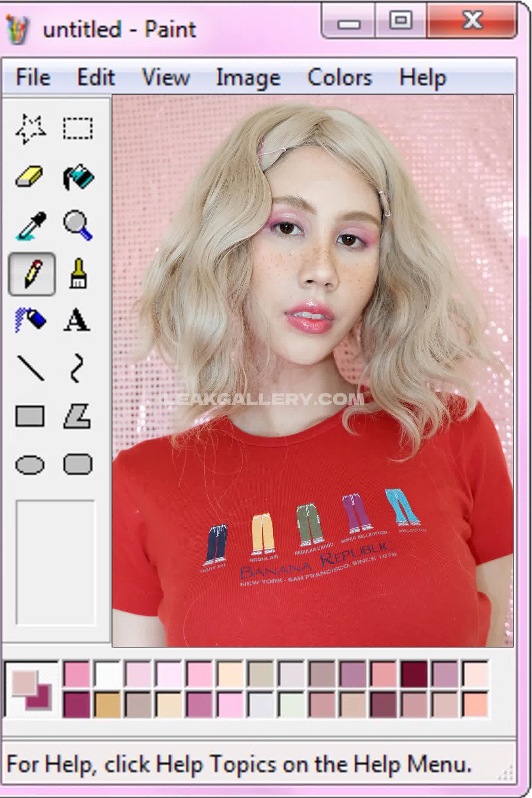Click the Magnifier tool

[78, 225]
